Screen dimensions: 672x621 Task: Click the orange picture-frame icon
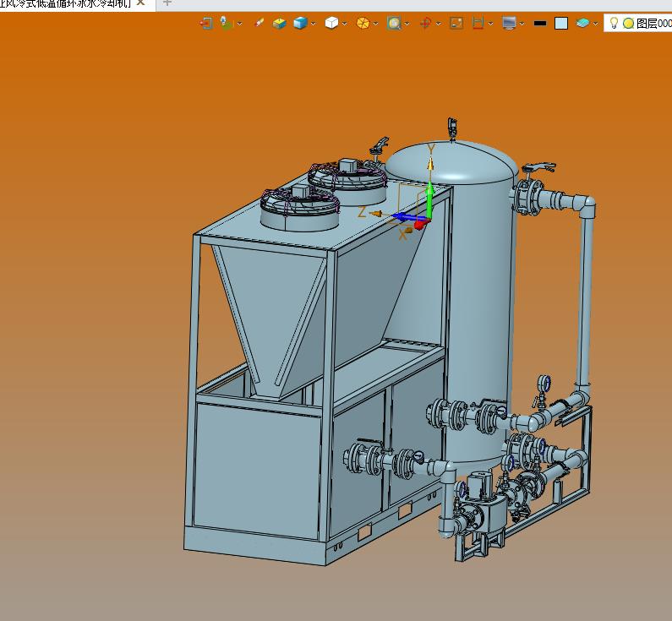(456, 23)
